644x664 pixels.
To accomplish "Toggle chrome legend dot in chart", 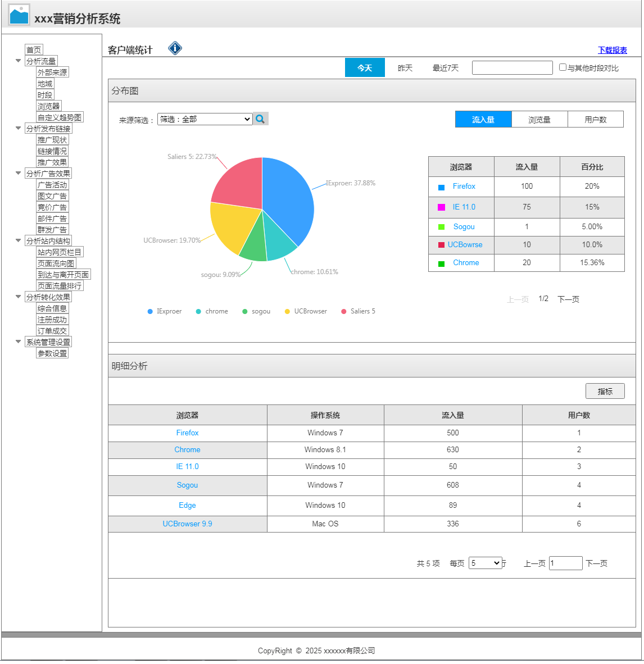I will coord(198,312).
